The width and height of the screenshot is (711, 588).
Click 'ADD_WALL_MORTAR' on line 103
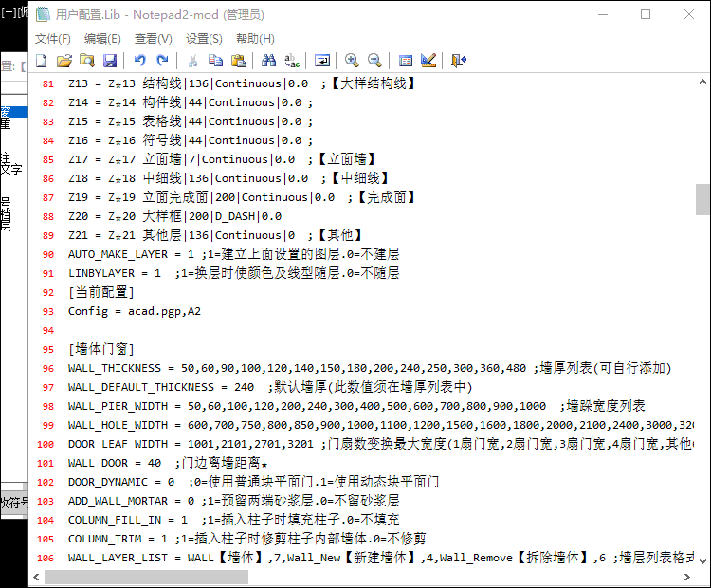pyautogui.click(x=118, y=501)
